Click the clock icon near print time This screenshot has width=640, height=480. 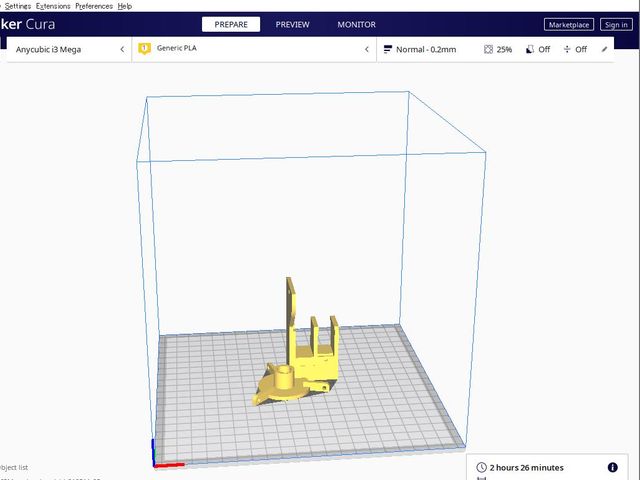coord(482,467)
